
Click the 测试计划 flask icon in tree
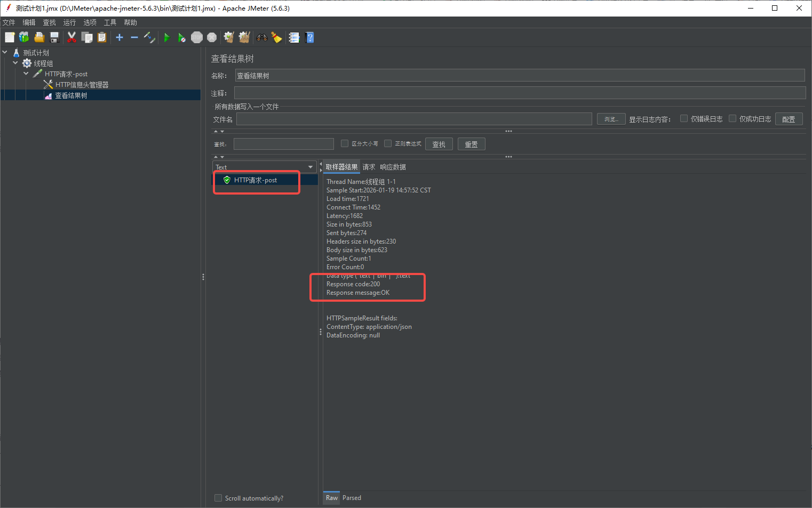pyautogui.click(x=17, y=53)
